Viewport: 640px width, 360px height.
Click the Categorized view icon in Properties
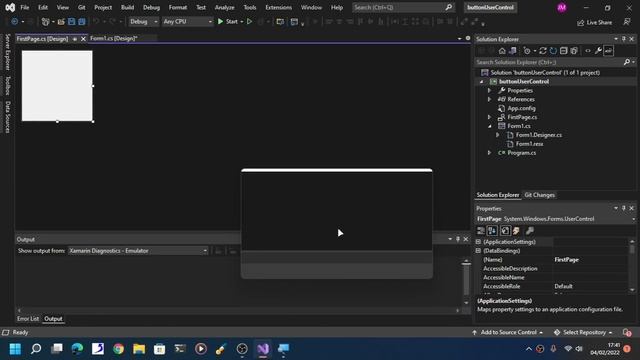[x=481, y=231]
